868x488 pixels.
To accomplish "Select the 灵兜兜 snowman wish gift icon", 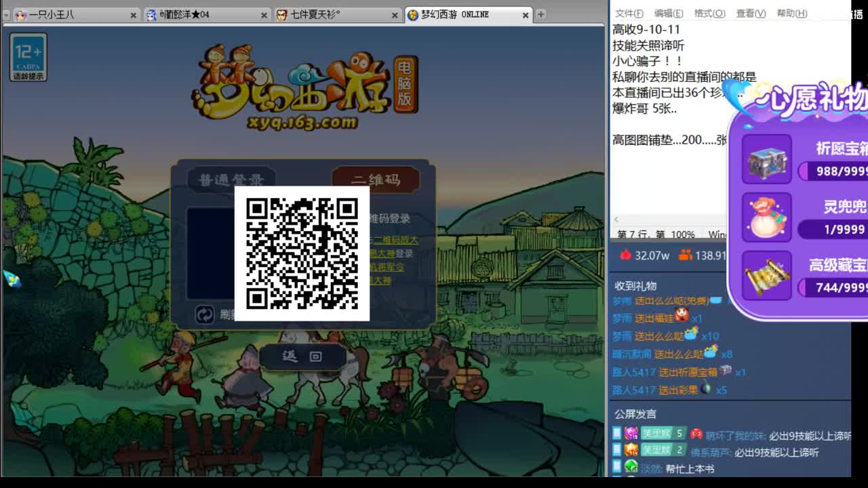I will (766, 217).
